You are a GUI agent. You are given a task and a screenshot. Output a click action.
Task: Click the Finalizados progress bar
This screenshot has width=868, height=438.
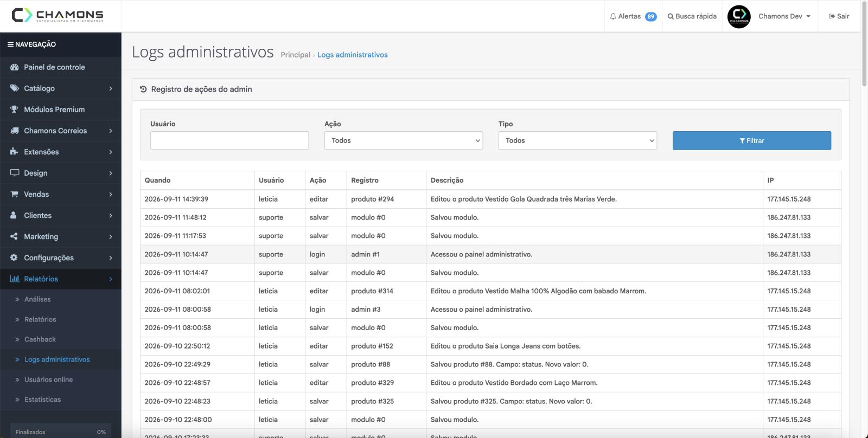(x=61, y=431)
